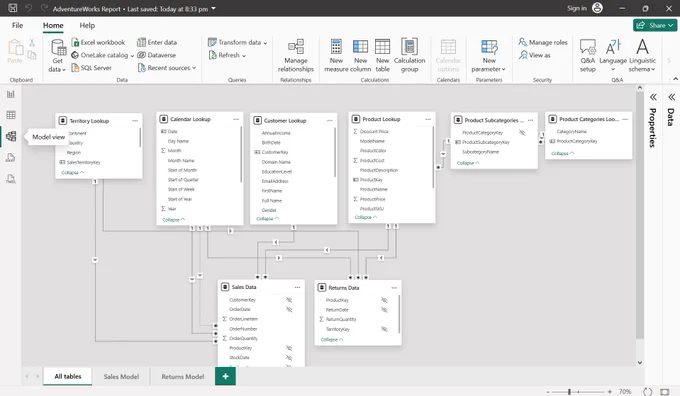680x396 pixels.
Task: Toggle hidden state of Sales Data StockDate
Action: tap(289, 357)
